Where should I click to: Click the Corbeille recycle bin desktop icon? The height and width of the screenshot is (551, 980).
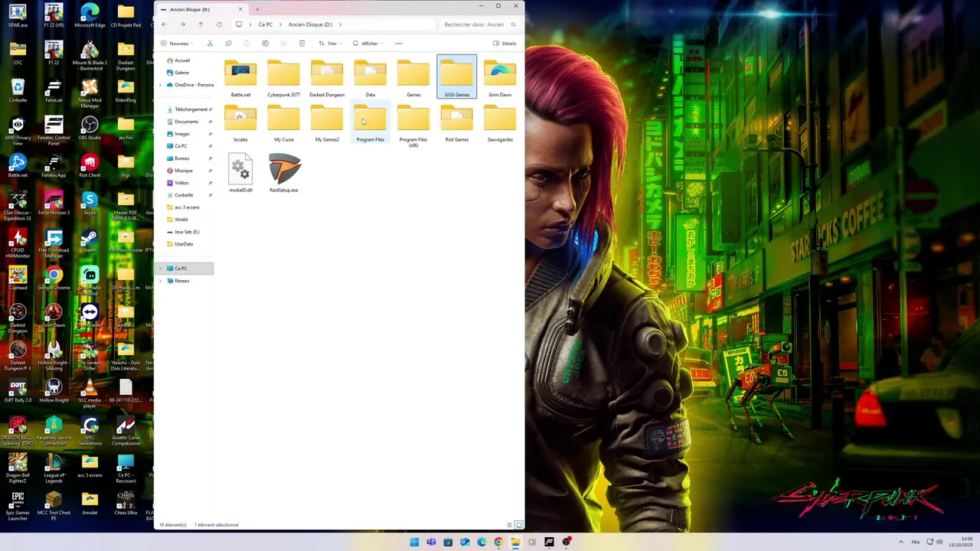[x=18, y=90]
